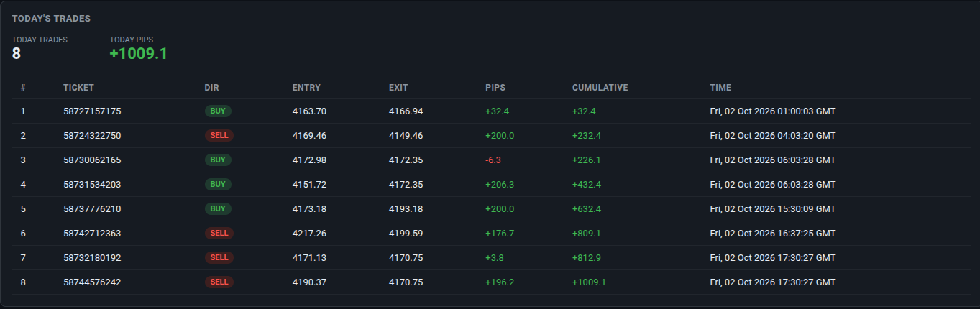Viewport: 980px width, 309px height.
Task: Click the negative pips value -6.3
Action: click(493, 160)
